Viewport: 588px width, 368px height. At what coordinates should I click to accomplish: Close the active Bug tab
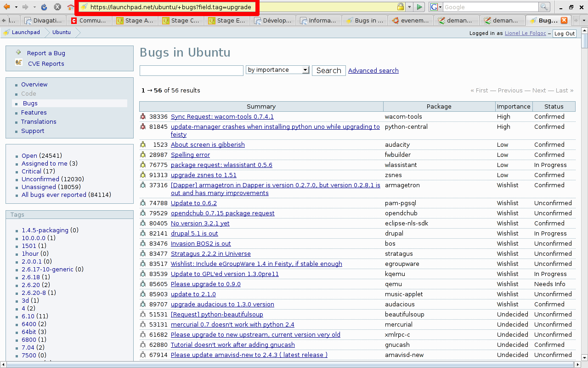coord(564,20)
